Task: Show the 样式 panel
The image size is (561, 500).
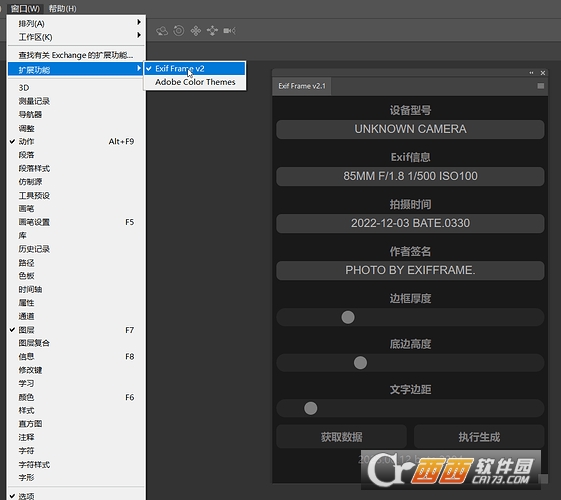Action: tap(76, 410)
